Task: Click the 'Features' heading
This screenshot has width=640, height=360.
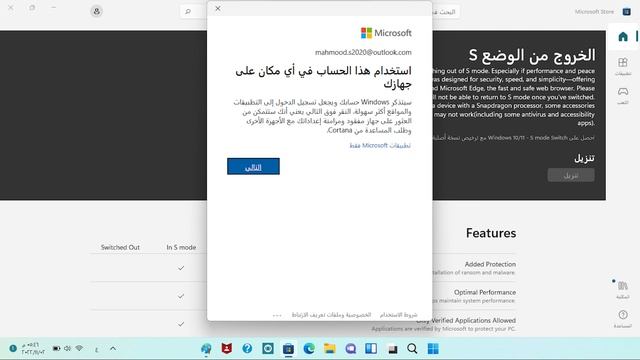Action: [491, 233]
